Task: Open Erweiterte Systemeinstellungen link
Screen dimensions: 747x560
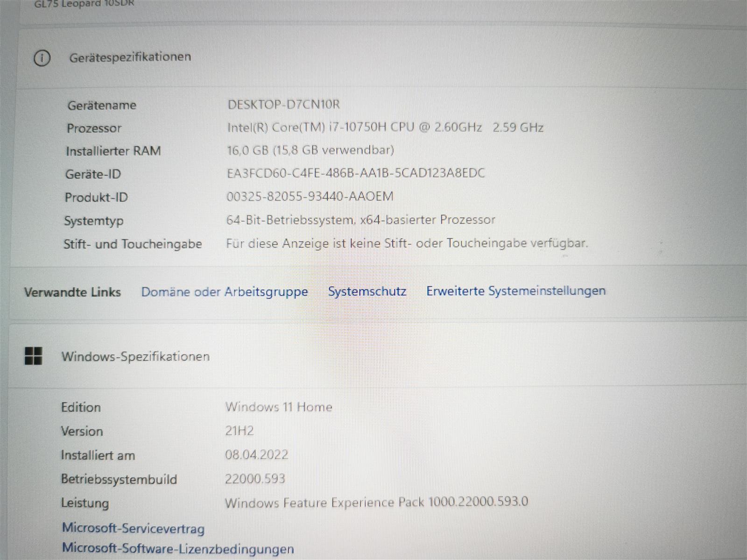Action: pyautogui.click(x=515, y=291)
